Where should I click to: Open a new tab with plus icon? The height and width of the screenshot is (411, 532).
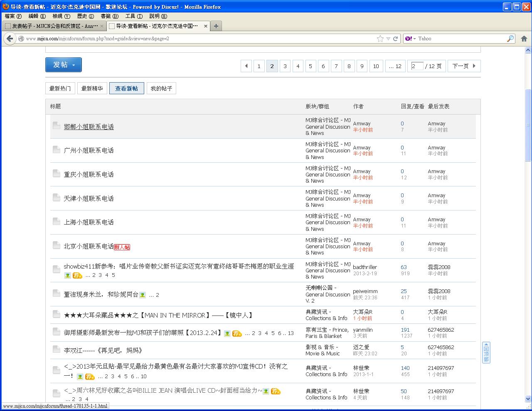[216, 26]
